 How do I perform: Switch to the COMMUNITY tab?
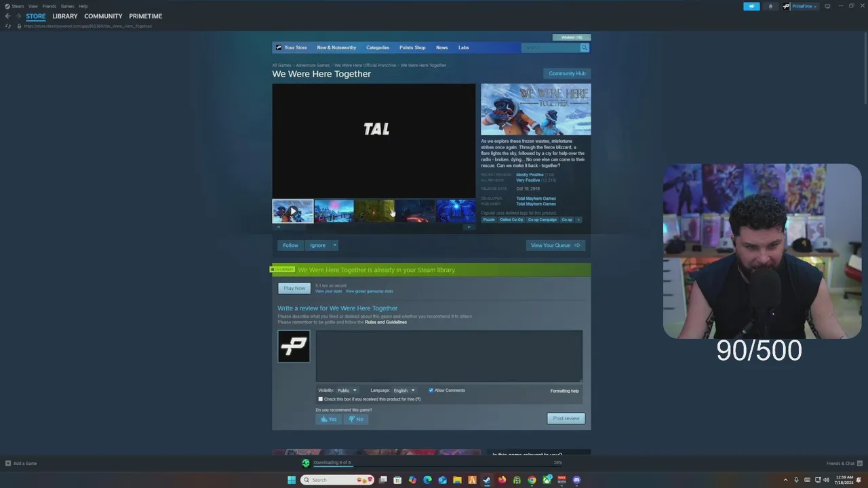(x=103, y=16)
